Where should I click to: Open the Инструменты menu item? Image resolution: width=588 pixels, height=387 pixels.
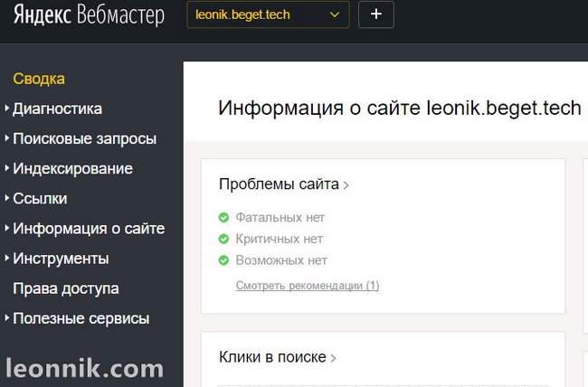(61, 259)
